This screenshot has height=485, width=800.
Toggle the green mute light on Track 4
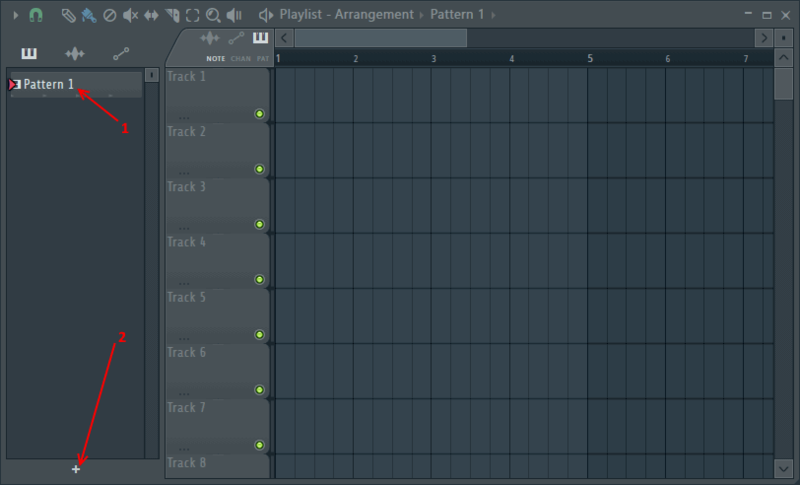(259, 280)
